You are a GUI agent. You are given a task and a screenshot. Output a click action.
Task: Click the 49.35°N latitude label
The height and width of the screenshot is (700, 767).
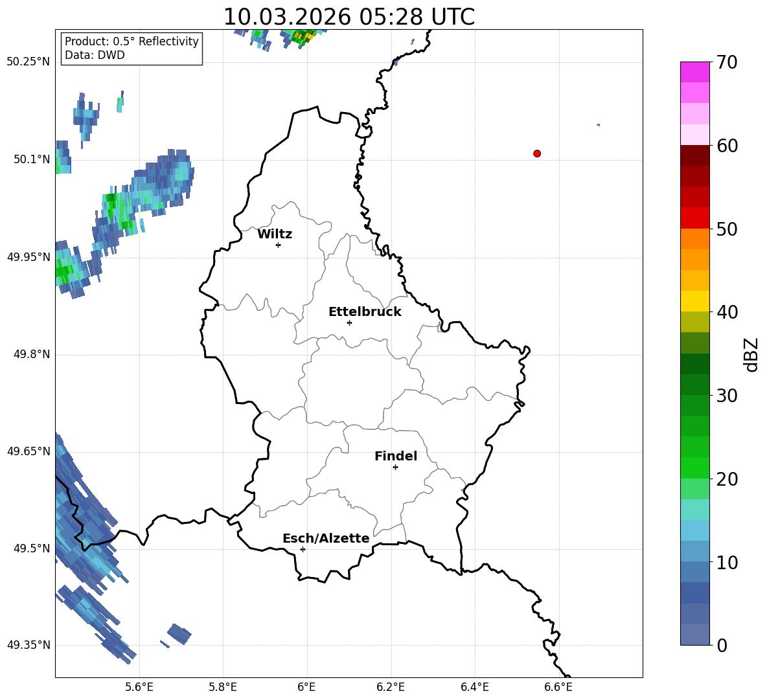point(29,645)
